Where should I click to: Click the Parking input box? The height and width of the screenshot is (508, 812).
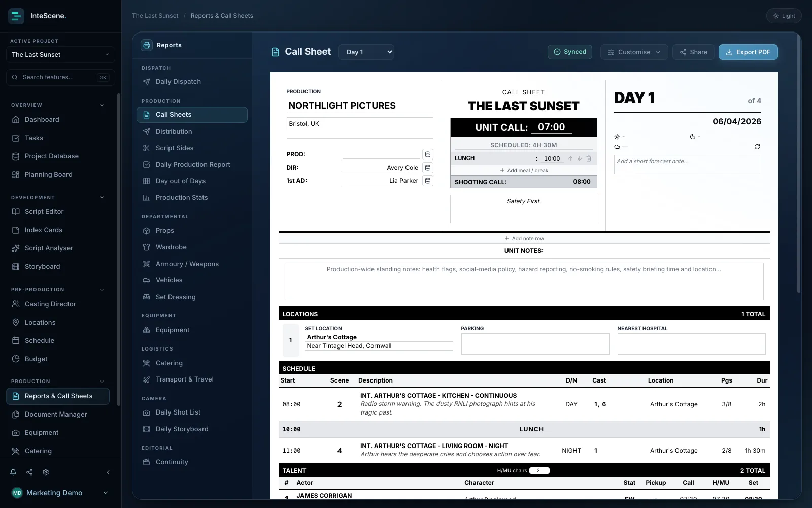pyautogui.click(x=535, y=344)
